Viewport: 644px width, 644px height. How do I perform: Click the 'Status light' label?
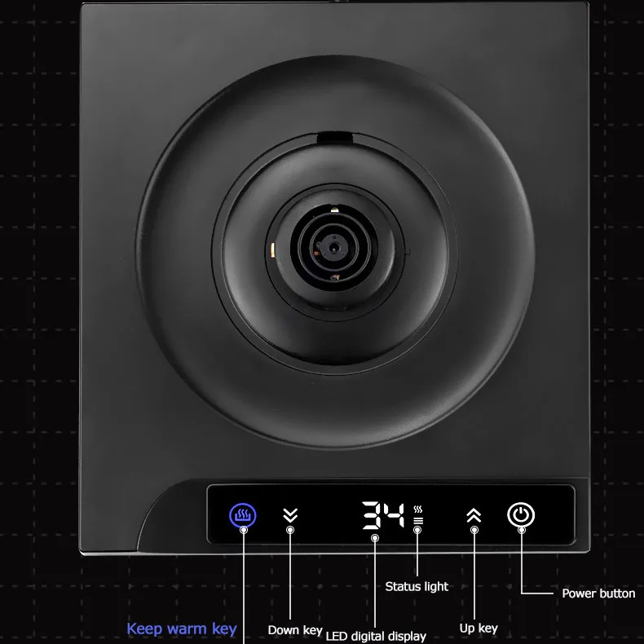tap(417, 586)
